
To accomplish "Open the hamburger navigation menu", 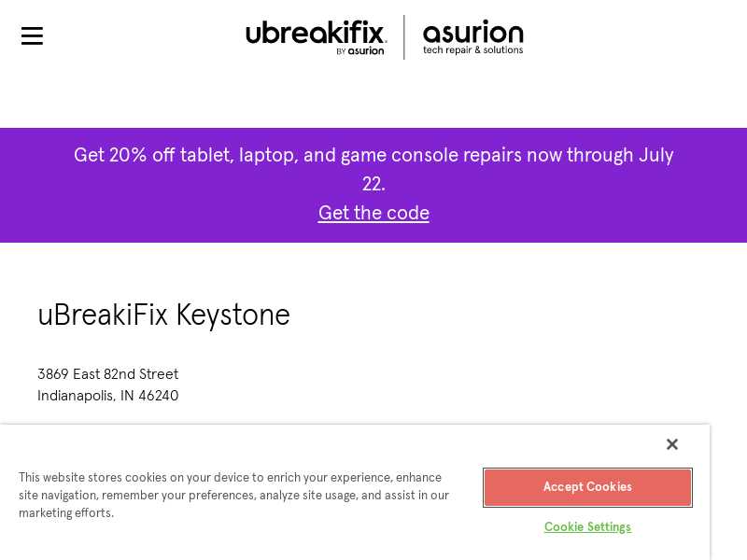I will (x=32, y=35).
